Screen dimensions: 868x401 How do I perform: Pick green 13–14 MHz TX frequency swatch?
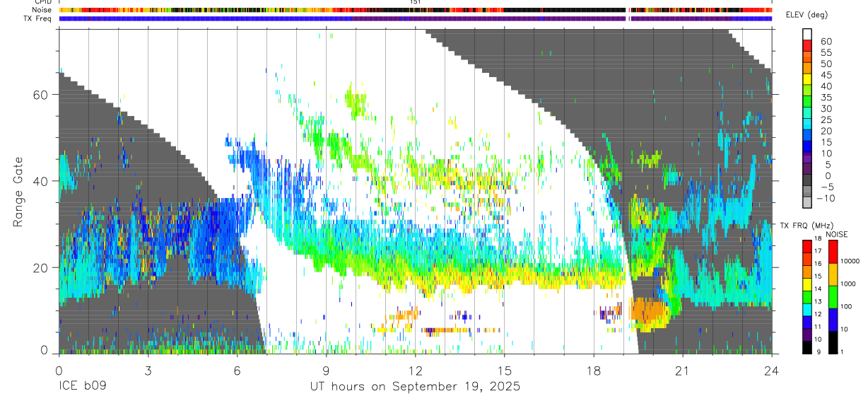pyautogui.click(x=807, y=296)
